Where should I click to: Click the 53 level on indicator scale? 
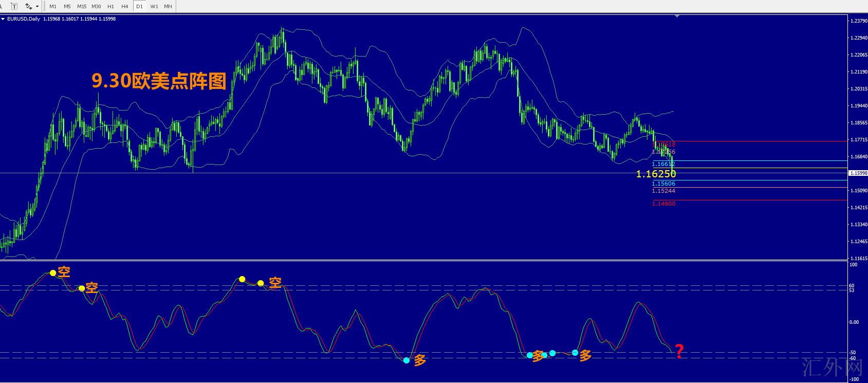click(852, 291)
